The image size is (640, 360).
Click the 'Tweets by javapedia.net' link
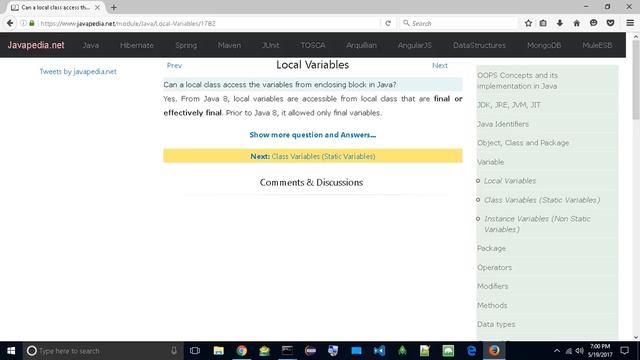(x=78, y=71)
